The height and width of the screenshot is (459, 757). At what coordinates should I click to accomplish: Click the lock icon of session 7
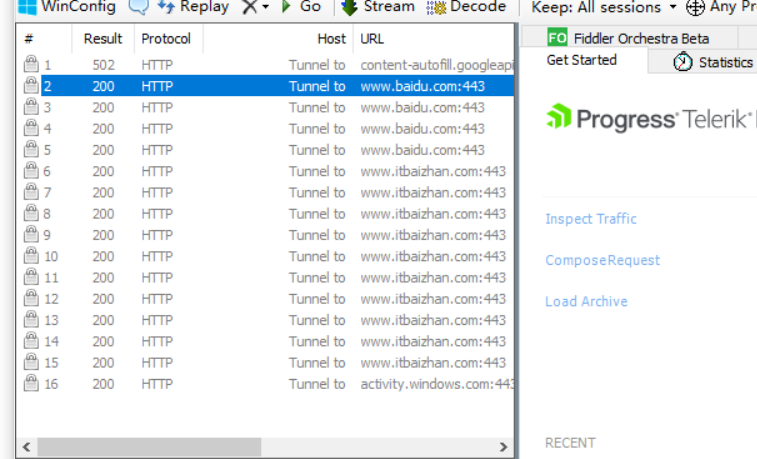[x=31, y=192]
